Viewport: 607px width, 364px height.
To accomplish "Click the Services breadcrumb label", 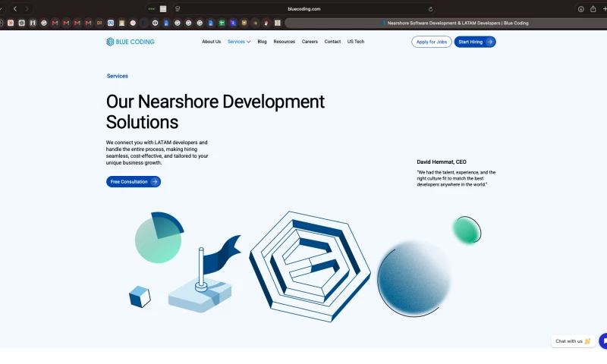I will [x=118, y=76].
